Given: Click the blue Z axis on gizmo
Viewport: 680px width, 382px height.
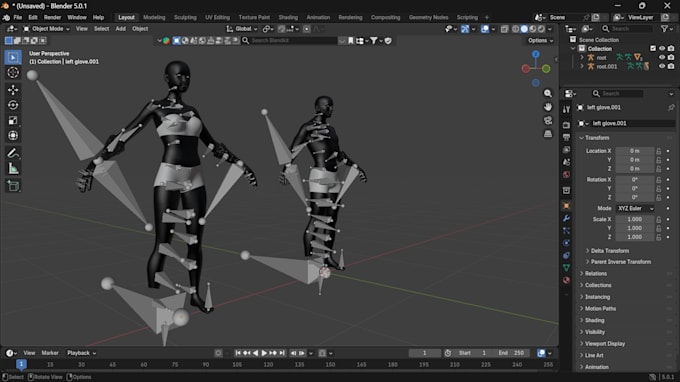Looking at the screenshot, I should [x=536, y=54].
